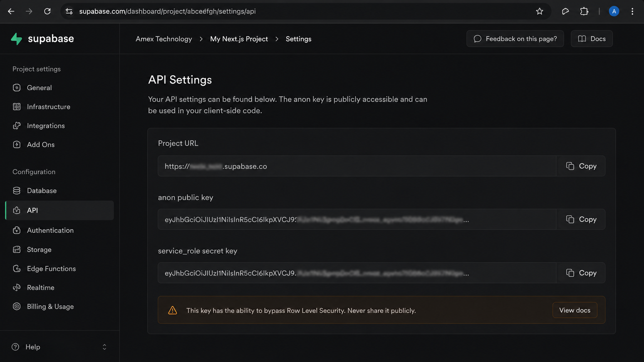644x362 pixels.
Task: Open the browser extensions puzzle icon
Action: pos(584,12)
